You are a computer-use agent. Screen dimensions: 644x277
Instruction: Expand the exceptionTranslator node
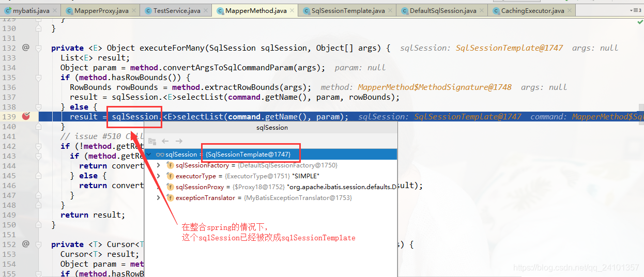[x=159, y=198]
